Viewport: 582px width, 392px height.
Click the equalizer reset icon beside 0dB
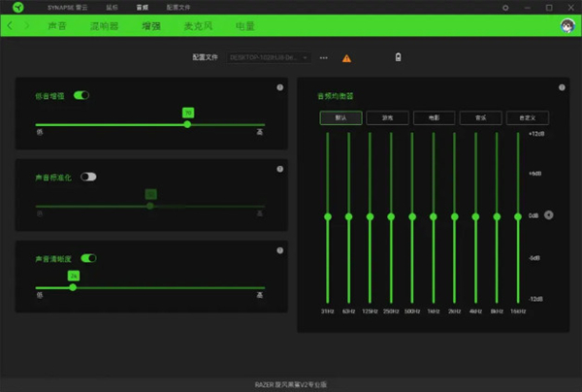pos(549,214)
